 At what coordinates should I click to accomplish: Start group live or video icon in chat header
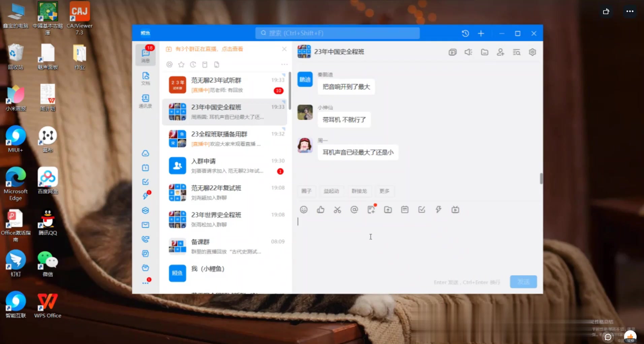(452, 52)
